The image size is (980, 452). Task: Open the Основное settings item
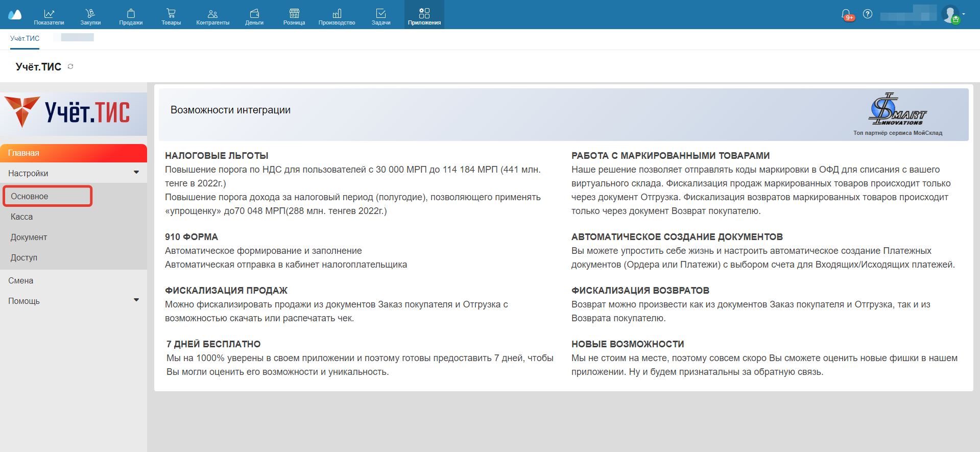click(47, 196)
